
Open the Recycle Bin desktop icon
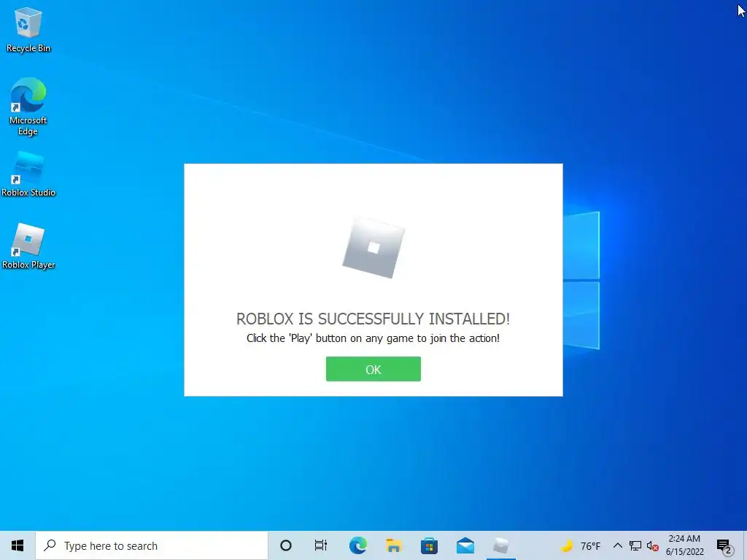[28, 29]
